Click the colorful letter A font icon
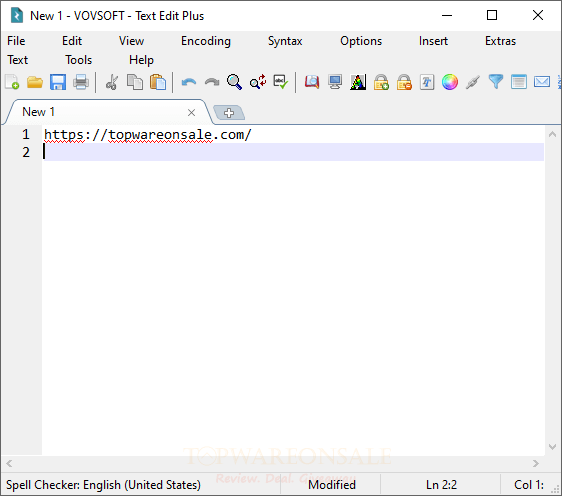The image size is (562, 496). click(x=358, y=82)
